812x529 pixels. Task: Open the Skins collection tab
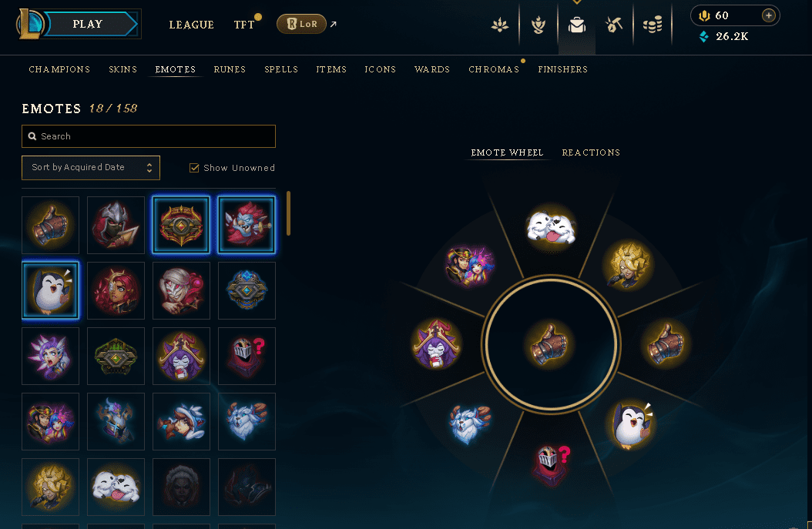pos(122,69)
